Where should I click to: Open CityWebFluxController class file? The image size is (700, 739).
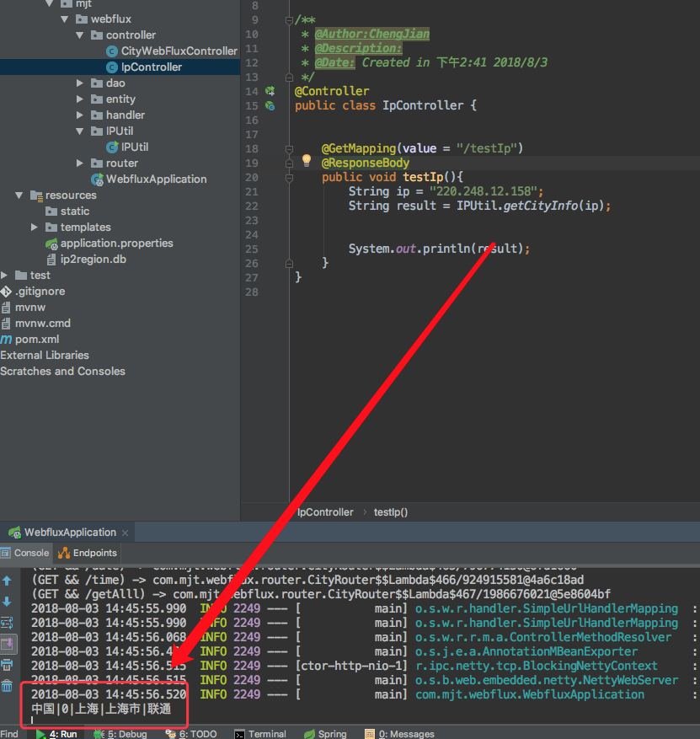pos(179,51)
